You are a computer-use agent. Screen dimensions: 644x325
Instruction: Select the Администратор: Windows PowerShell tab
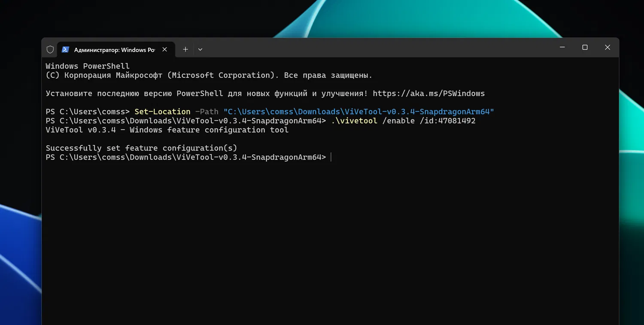click(114, 50)
